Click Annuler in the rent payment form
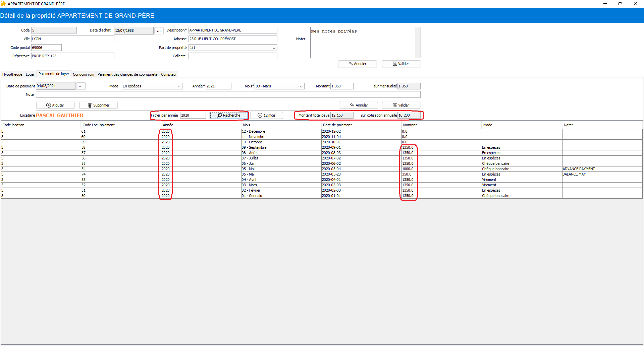 click(x=359, y=105)
